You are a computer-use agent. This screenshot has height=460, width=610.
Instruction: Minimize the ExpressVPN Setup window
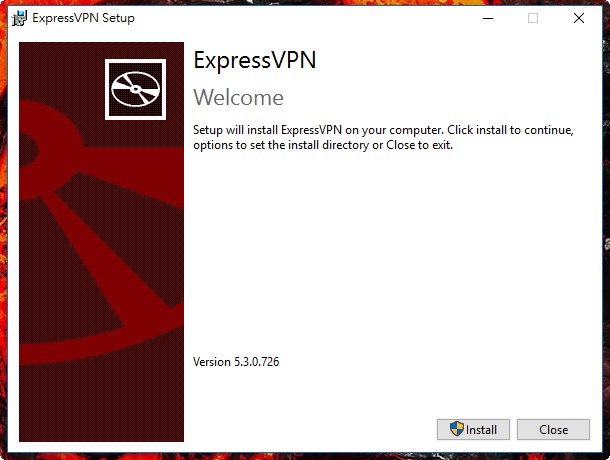(486, 18)
